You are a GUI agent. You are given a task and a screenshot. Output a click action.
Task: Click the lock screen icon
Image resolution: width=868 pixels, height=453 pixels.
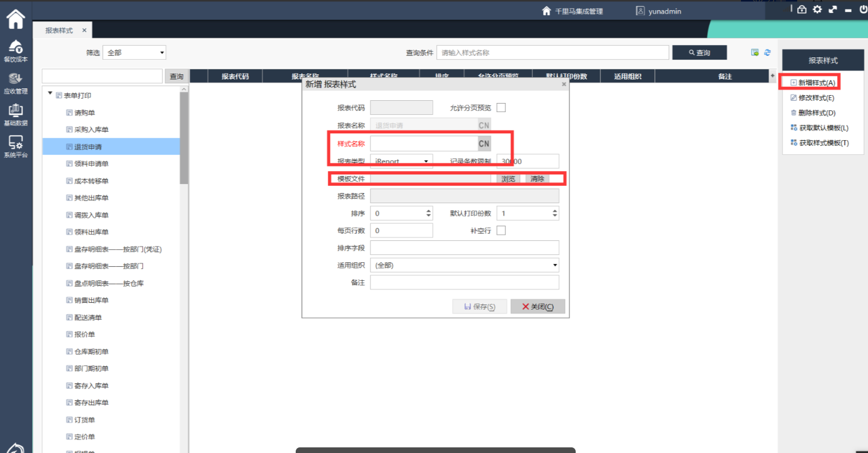click(802, 10)
